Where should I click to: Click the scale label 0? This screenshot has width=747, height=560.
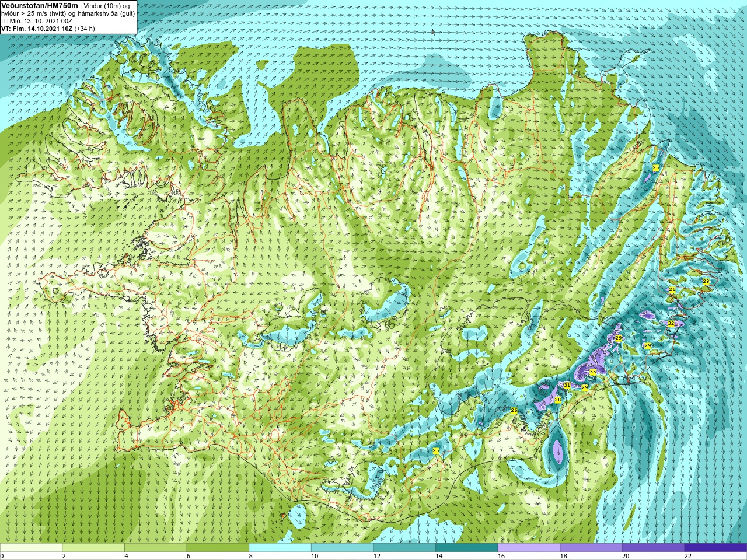click(2, 556)
